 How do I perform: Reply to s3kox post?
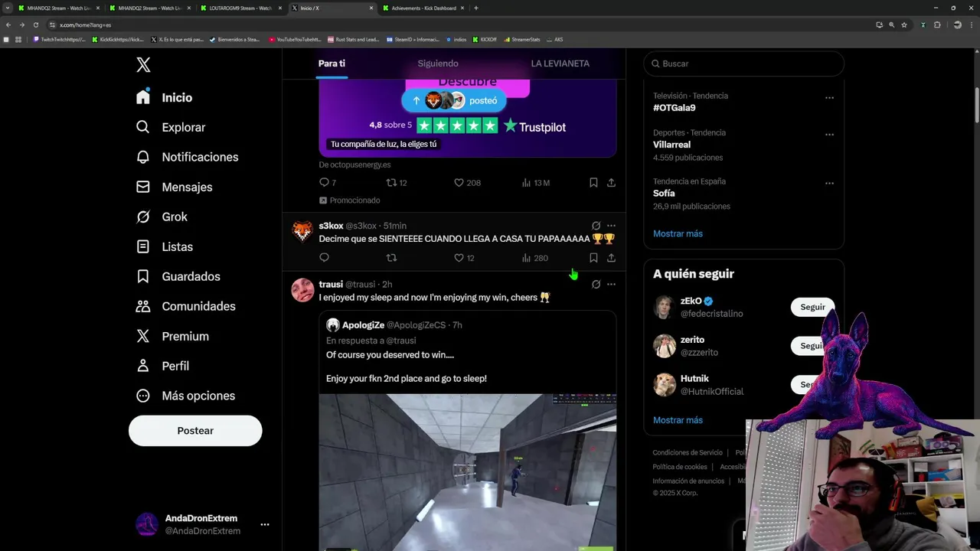[x=324, y=258]
